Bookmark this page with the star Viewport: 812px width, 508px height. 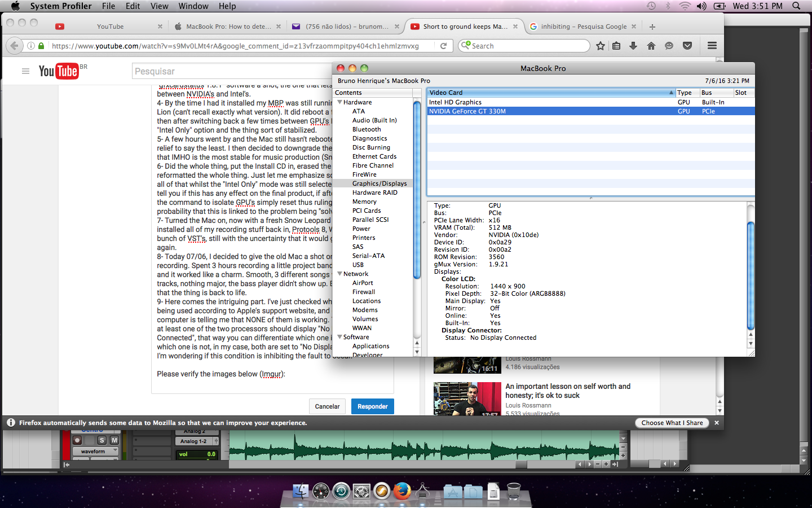pyautogui.click(x=601, y=46)
